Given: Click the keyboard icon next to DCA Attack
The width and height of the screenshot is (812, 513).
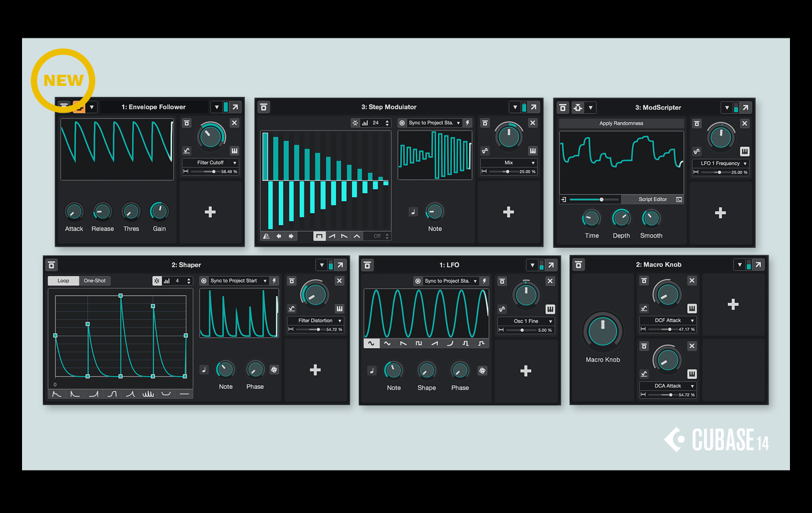Looking at the screenshot, I should click(692, 374).
